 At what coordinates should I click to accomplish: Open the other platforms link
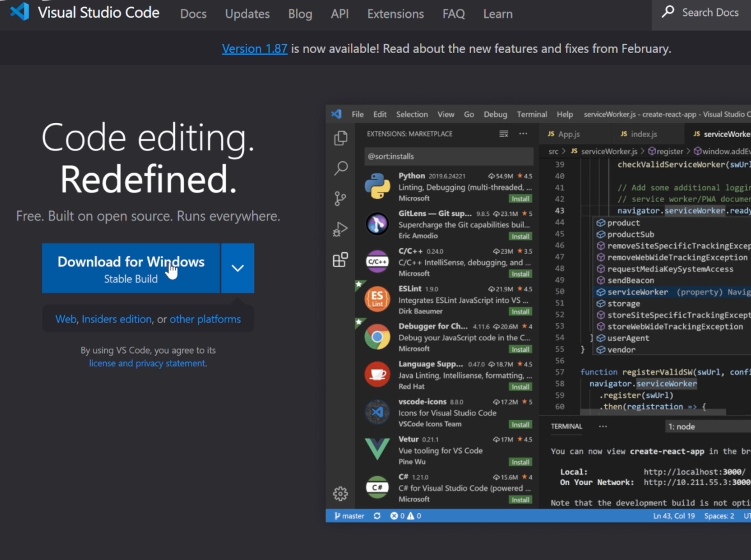point(205,319)
